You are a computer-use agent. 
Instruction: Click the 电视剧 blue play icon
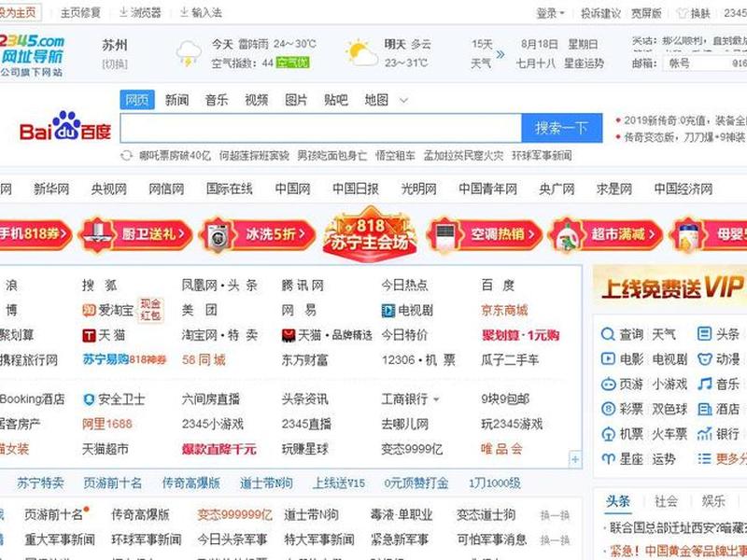click(x=388, y=311)
